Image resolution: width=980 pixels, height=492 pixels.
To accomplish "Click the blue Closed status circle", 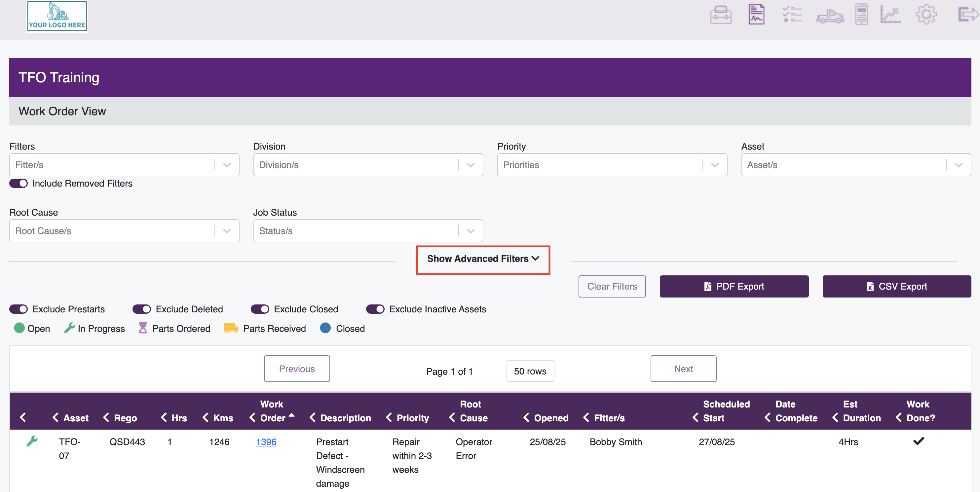I will click(325, 328).
